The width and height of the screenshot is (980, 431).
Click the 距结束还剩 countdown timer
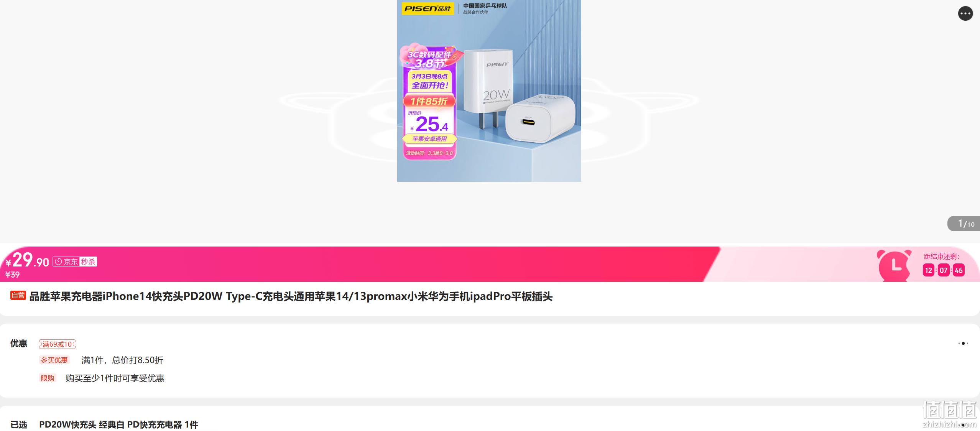click(x=943, y=265)
